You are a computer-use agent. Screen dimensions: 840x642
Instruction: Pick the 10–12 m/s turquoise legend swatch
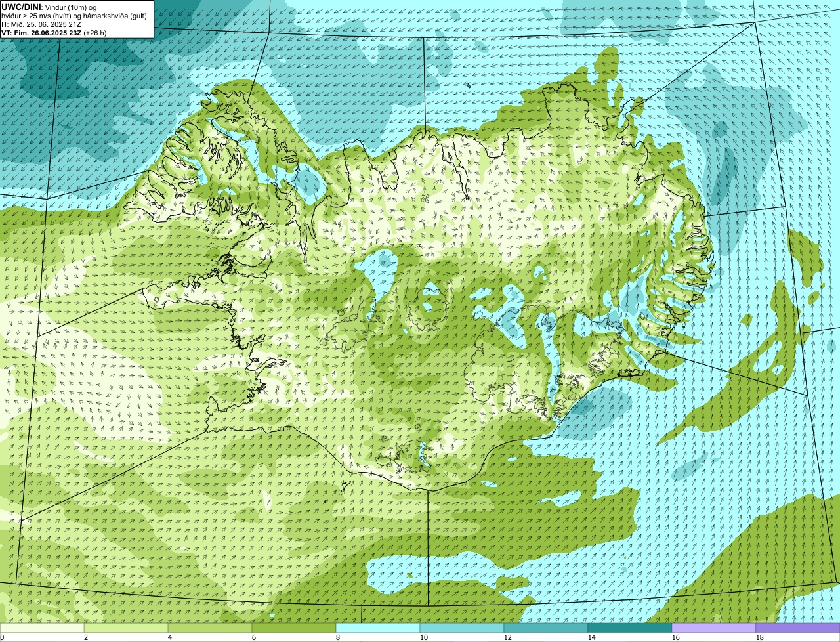[x=462, y=628]
